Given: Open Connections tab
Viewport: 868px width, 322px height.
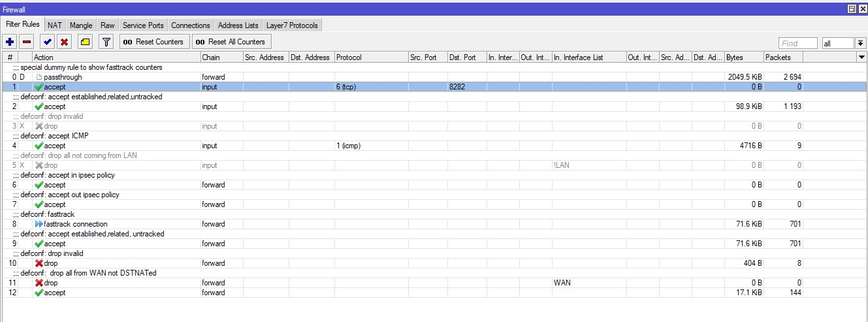Looking at the screenshot, I should [x=191, y=25].
